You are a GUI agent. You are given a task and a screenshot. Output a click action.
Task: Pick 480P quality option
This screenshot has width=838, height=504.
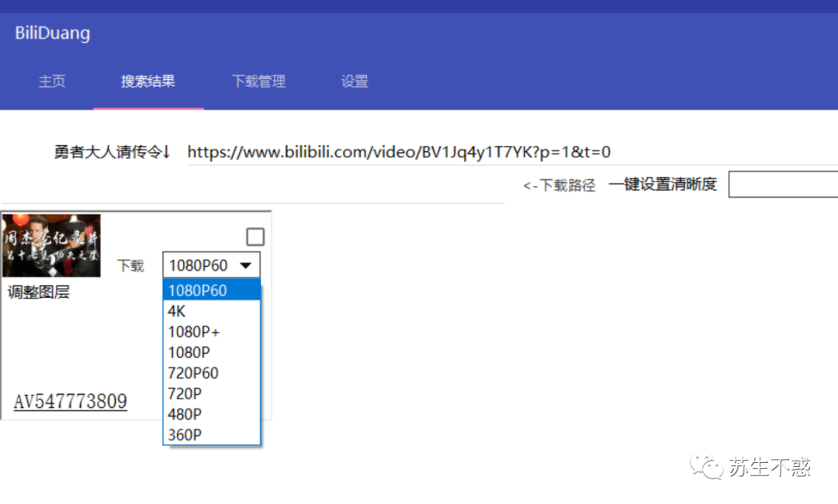point(212,414)
